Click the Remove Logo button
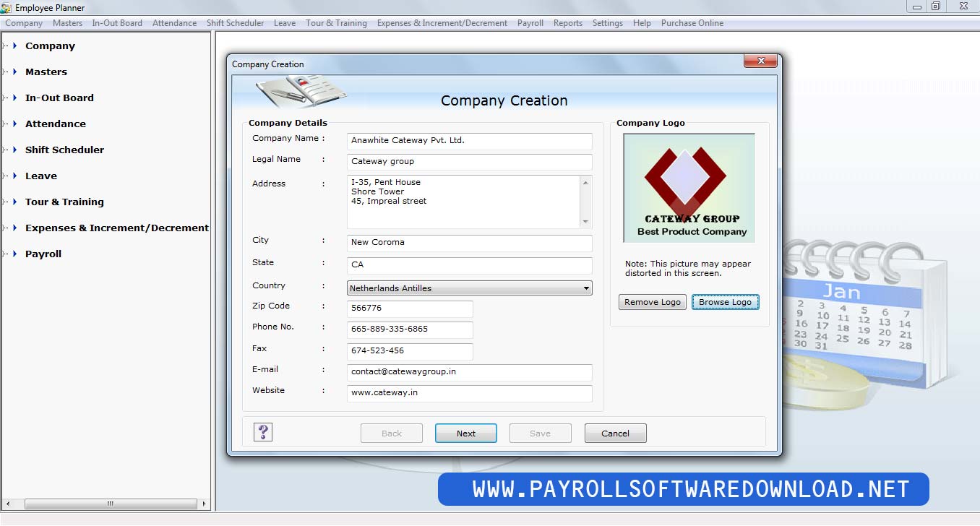This screenshot has height=526, width=980. 653,302
